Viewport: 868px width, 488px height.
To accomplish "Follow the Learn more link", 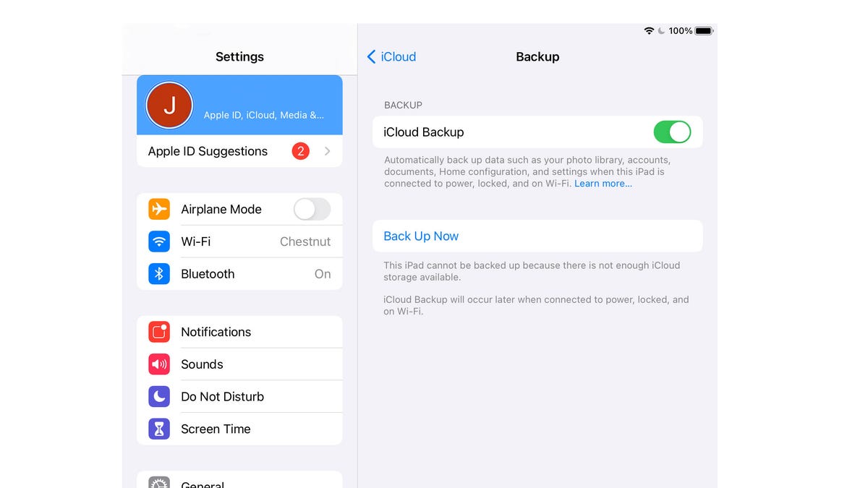I will [x=603, y=184].
